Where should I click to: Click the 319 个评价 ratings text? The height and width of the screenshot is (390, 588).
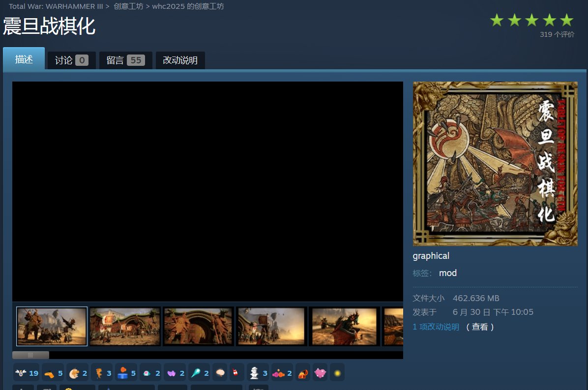(557, 34)
